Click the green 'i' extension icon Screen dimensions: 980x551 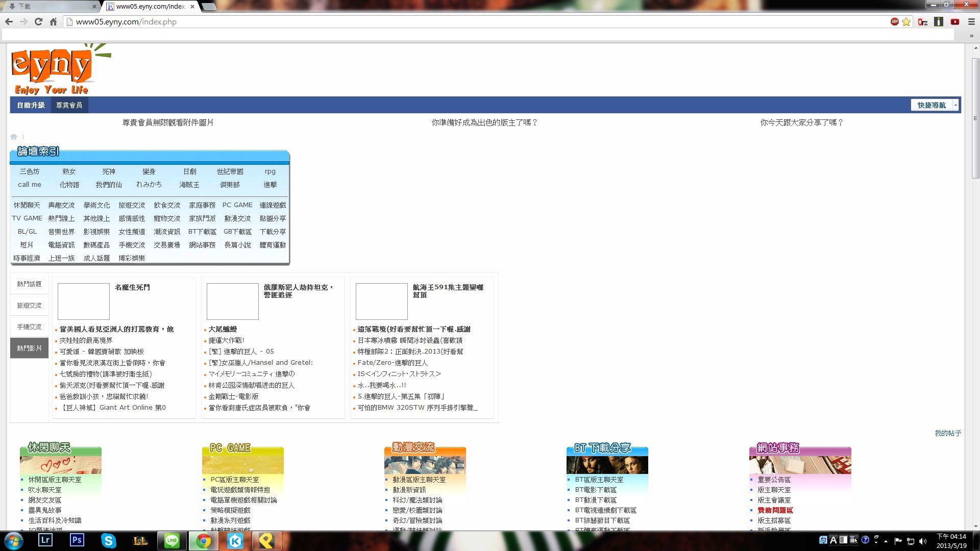[x=939, y=21]
